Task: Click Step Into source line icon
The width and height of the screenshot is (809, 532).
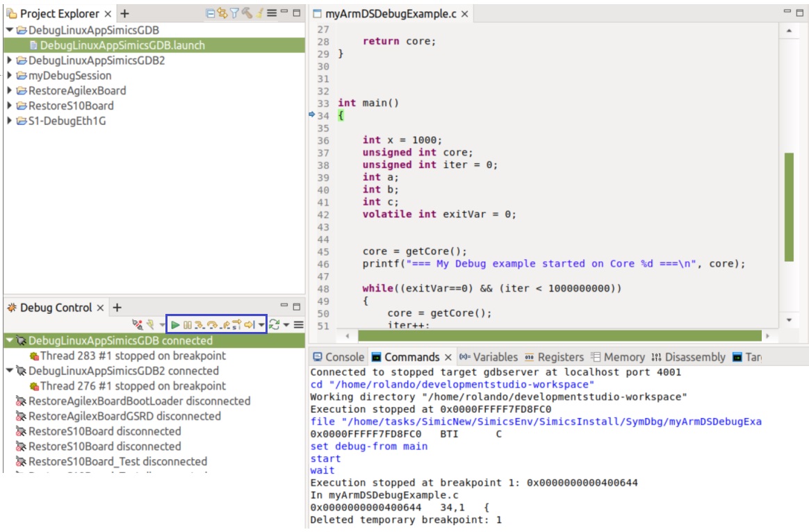Action: tap(199, 324)
